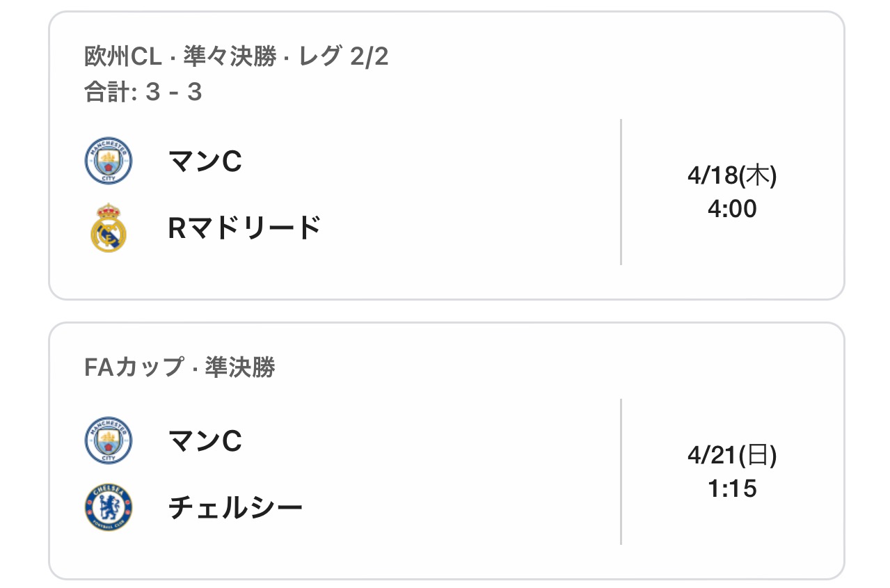Click the 4/21(日) match date
Image resolution: width=890 pixels, height=588 pixels.
pos(731,455)
